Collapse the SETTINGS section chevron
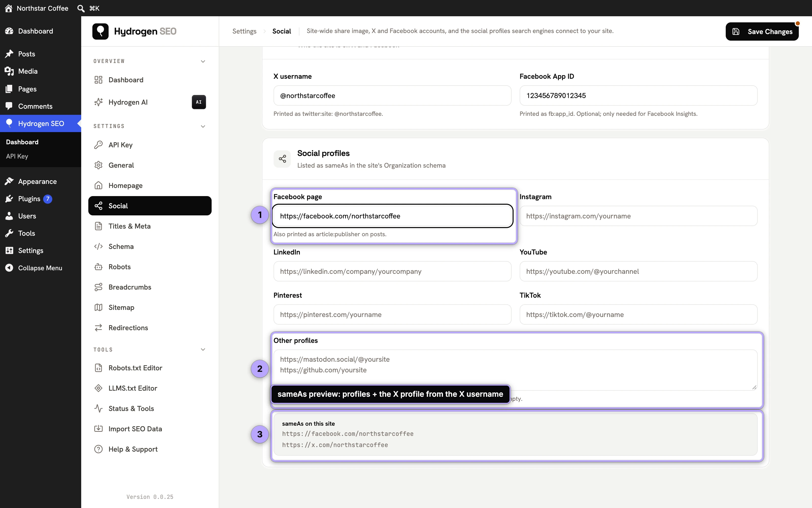Screen dimensions: 812x508 click(x=203, y=126)
